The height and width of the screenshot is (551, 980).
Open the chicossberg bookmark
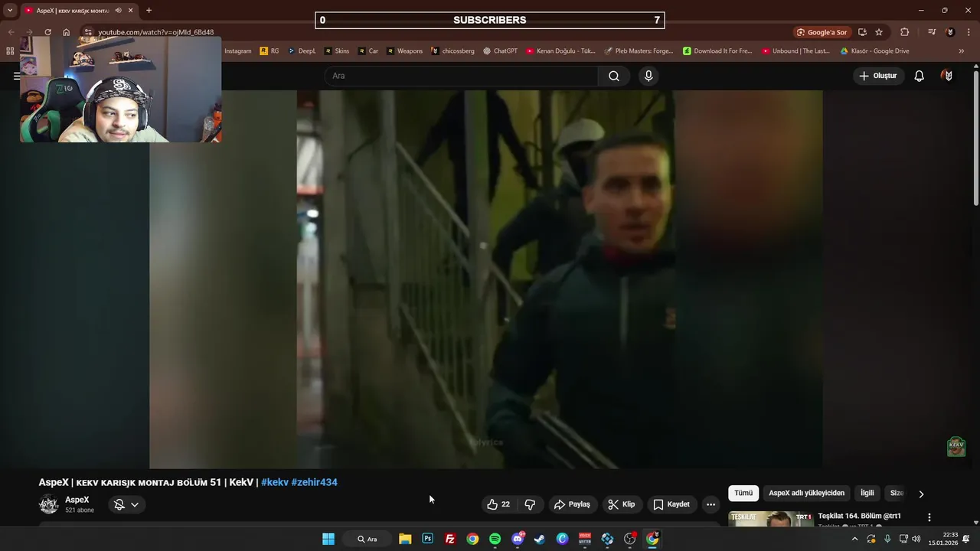click(x=452, y=51)
